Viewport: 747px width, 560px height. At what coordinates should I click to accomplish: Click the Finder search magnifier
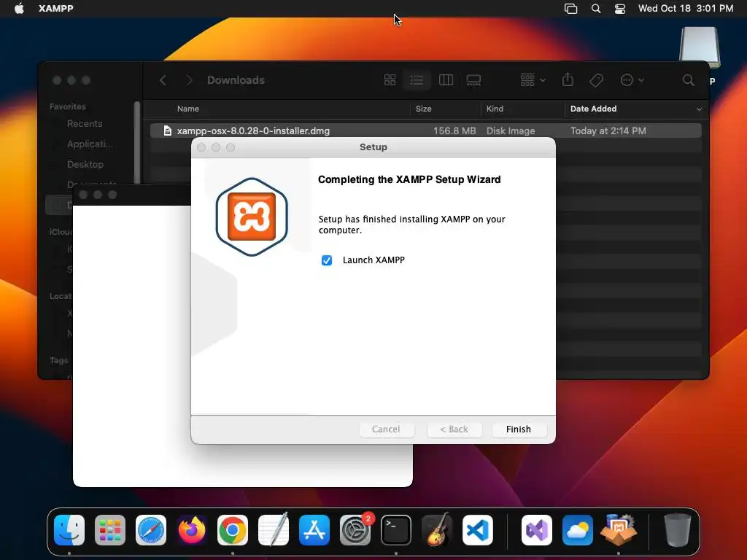(688, 80)
